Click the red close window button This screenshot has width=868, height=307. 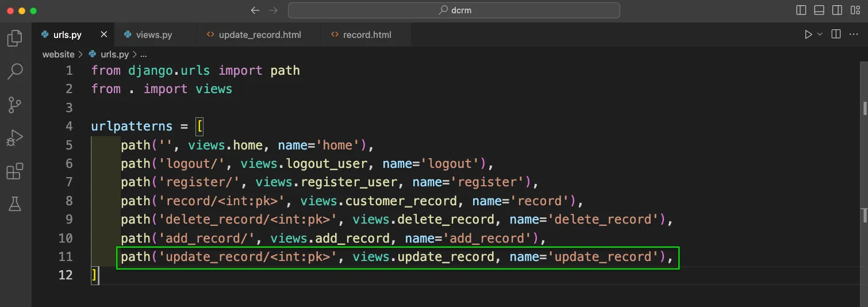(11, 10)
